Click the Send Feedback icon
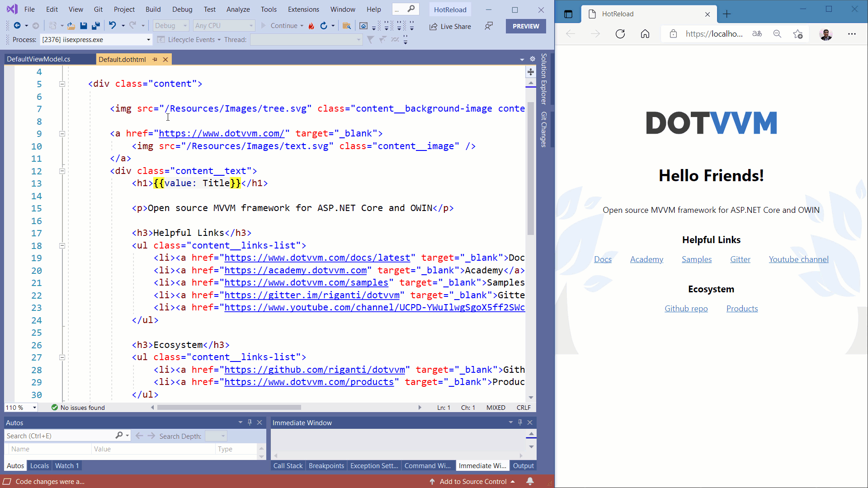 click(x=489, y=26)
